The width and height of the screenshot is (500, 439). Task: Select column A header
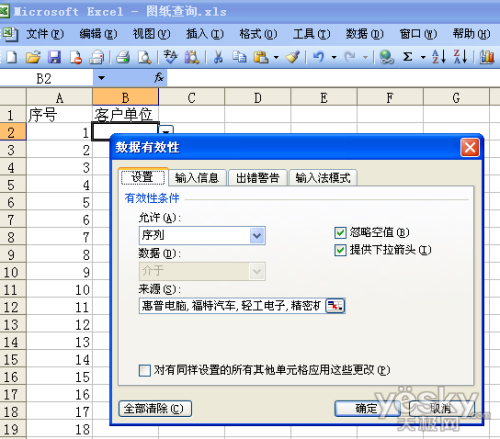59,98
